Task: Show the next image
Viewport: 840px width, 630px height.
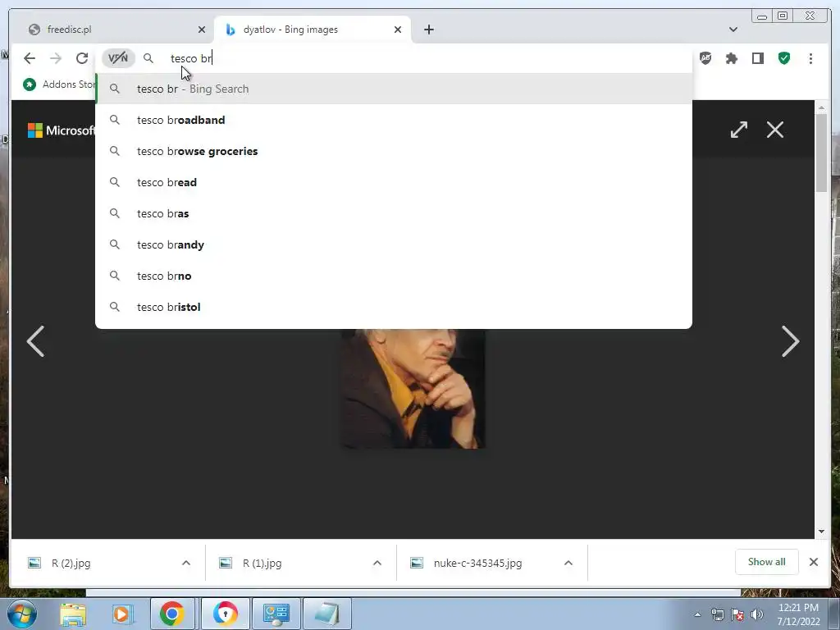Action: pyautogui.click(x=790, y=341)
